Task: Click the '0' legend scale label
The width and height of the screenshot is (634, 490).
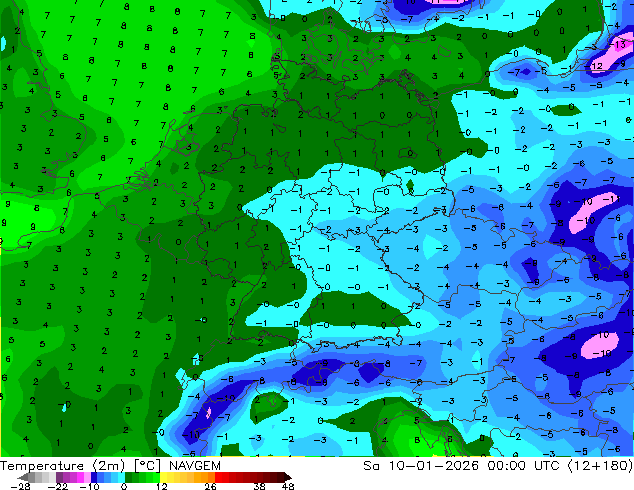Action: (x=124, y=486)
